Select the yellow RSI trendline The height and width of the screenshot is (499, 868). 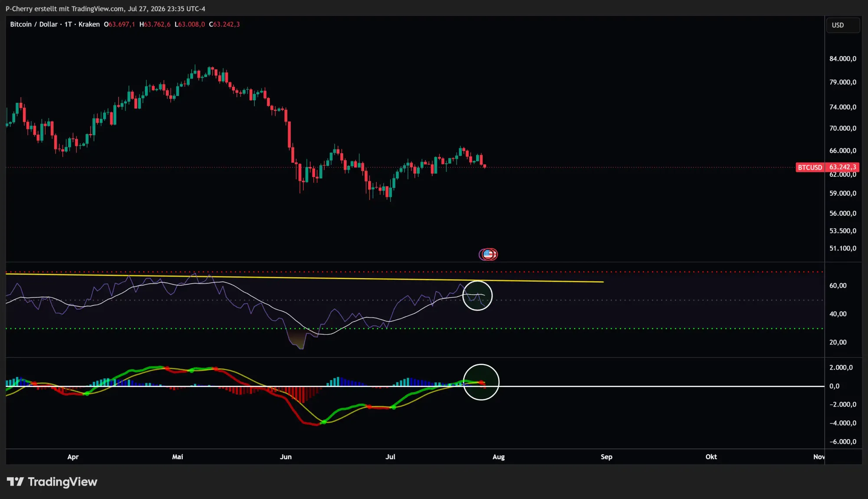point(304,278)
